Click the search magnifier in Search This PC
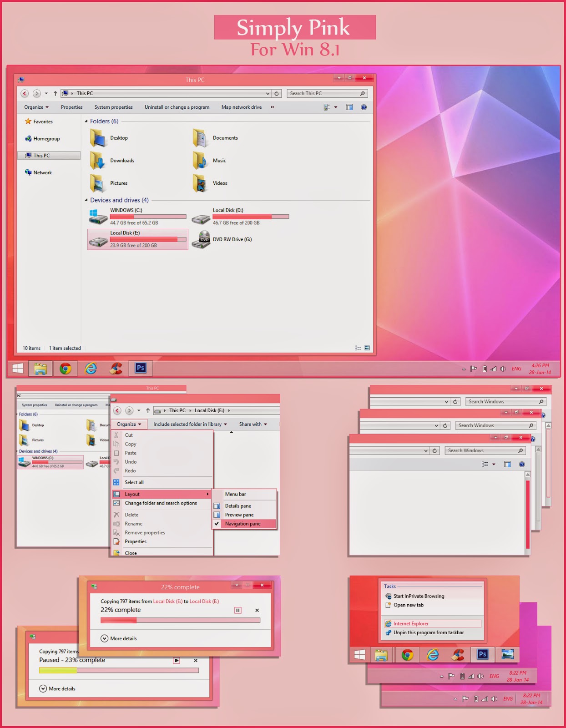This screenshot has width=566, height=728. pyautogui.click(x=363, y=93)
